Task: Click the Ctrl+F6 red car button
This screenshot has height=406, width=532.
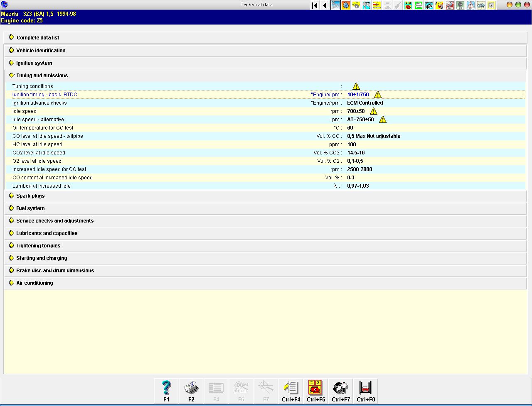Action: 316,391
